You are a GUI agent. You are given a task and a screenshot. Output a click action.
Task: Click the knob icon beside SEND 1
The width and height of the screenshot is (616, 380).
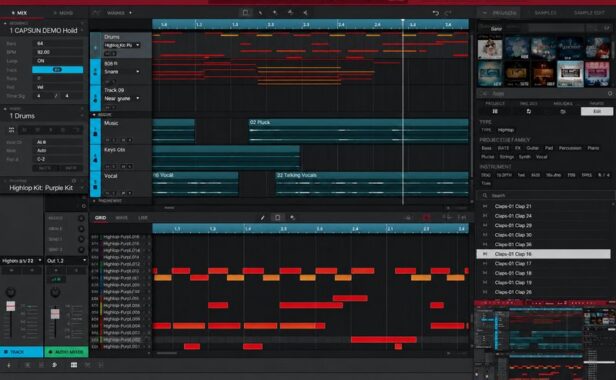click(x=81, y=239)
